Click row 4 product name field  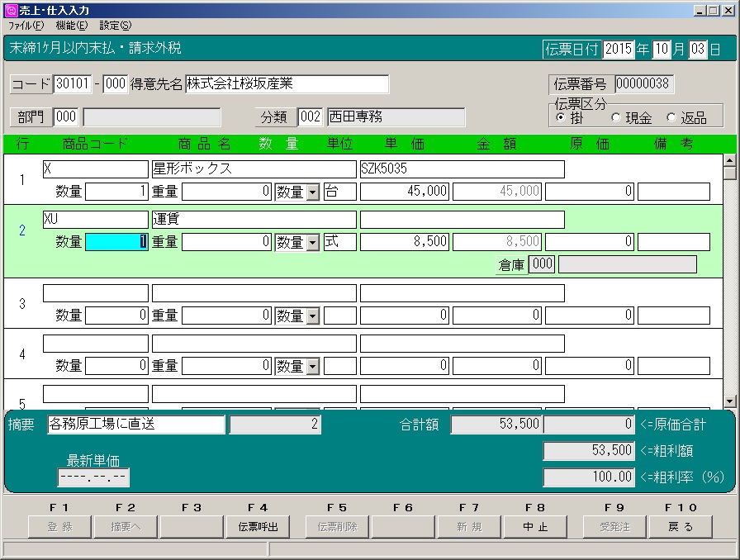point(254,344)
